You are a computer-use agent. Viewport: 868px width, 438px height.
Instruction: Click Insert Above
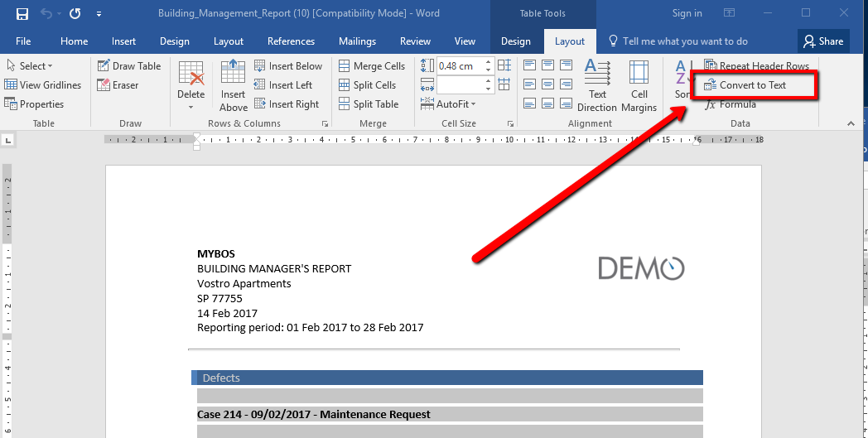click(x=233, y=86)
